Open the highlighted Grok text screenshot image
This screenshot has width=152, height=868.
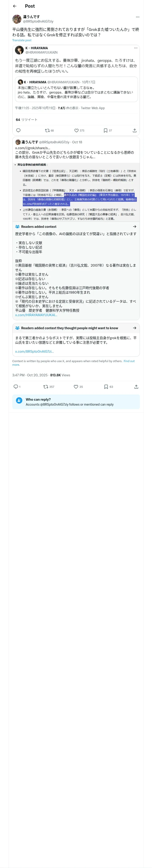pos(76,191)
